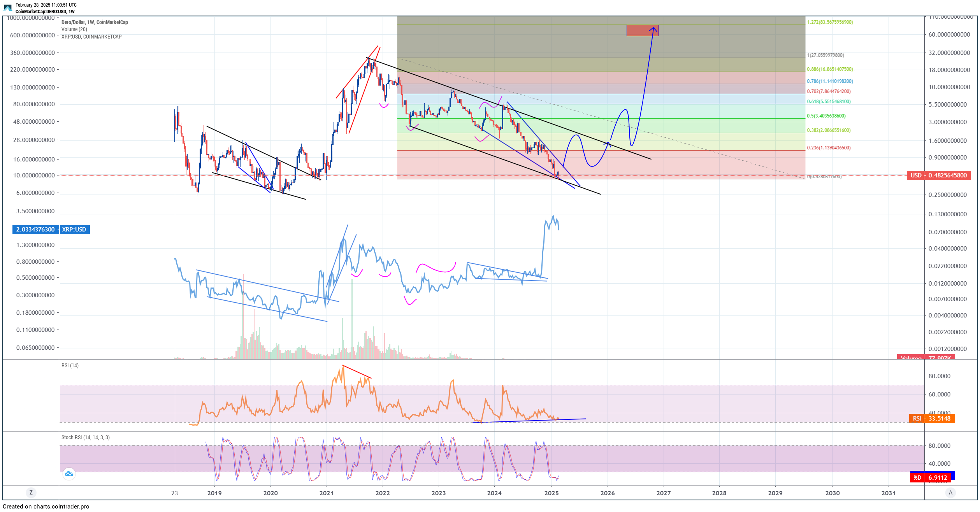Click the USD current price label
The image size is (980, 512).
coord(939,175)
